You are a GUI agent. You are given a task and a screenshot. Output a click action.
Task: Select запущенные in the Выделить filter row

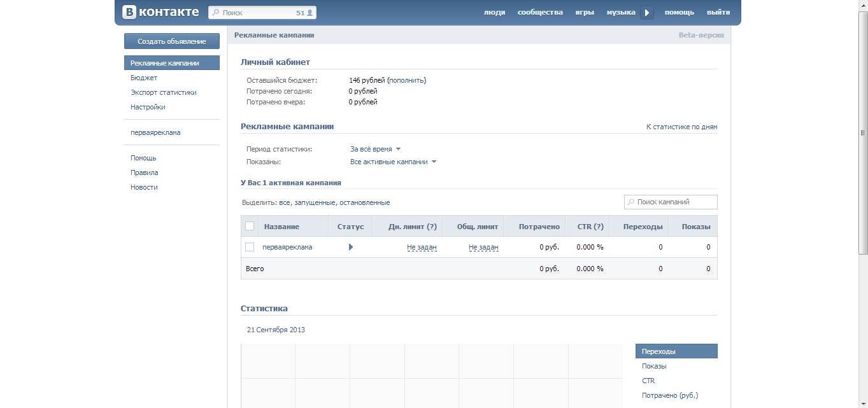(x=315, y=202)
